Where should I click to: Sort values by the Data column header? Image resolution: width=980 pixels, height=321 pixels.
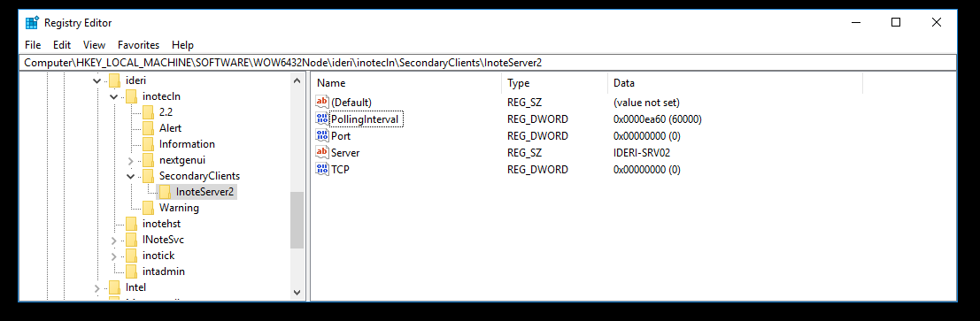pyautogui.click(x=735, y=83)
